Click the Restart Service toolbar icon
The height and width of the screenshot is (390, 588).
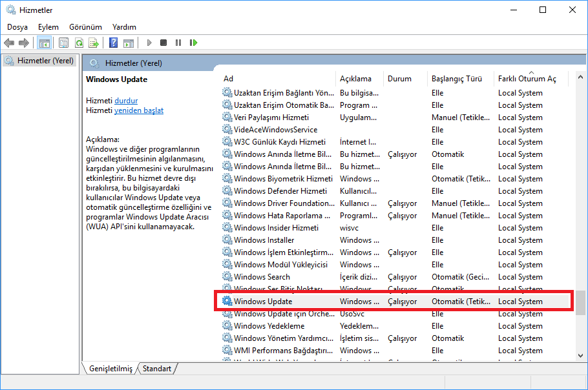(193, 43)
